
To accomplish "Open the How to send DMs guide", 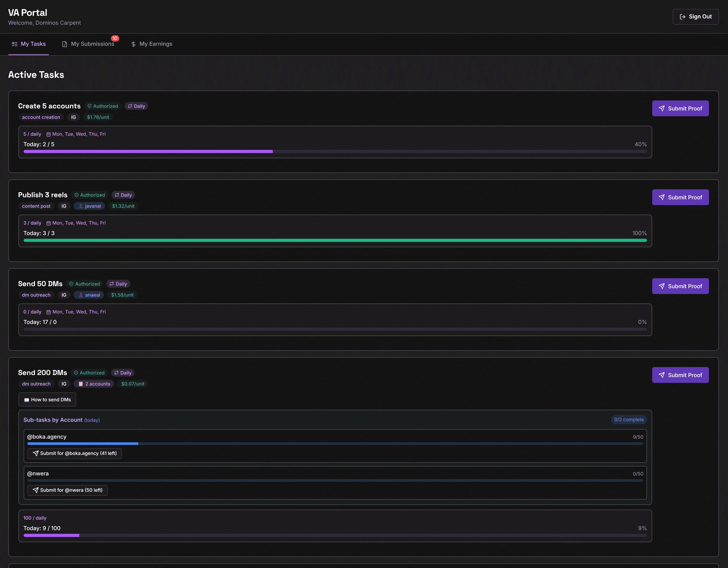I will [x=47, y=400].
